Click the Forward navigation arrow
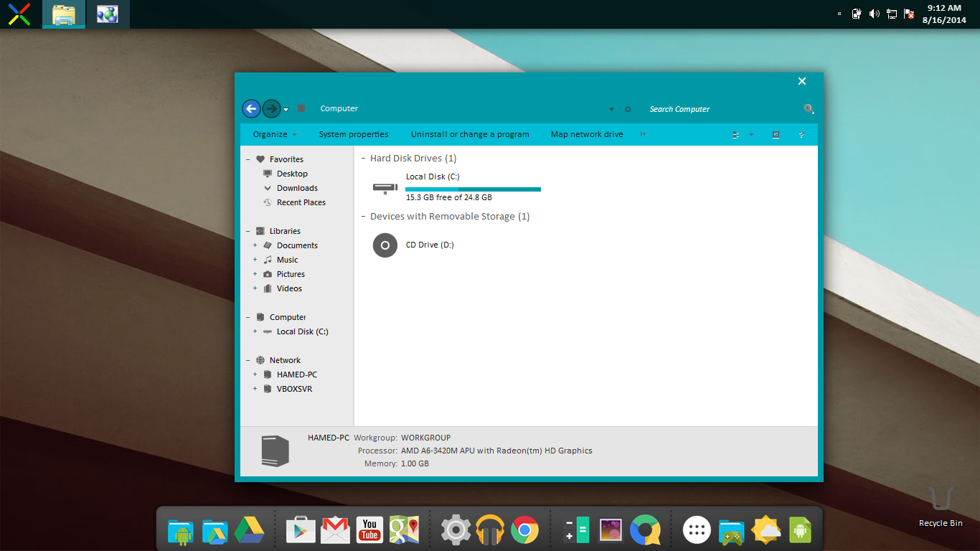980x551 pixels. pos(271,108)
